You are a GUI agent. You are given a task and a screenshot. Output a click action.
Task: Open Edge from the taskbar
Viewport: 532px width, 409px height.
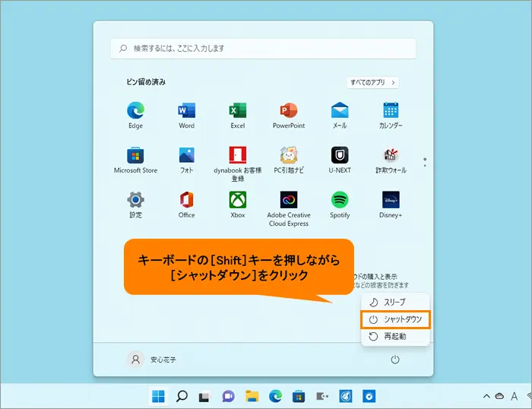pyautogui.click(x=275, y=396)
